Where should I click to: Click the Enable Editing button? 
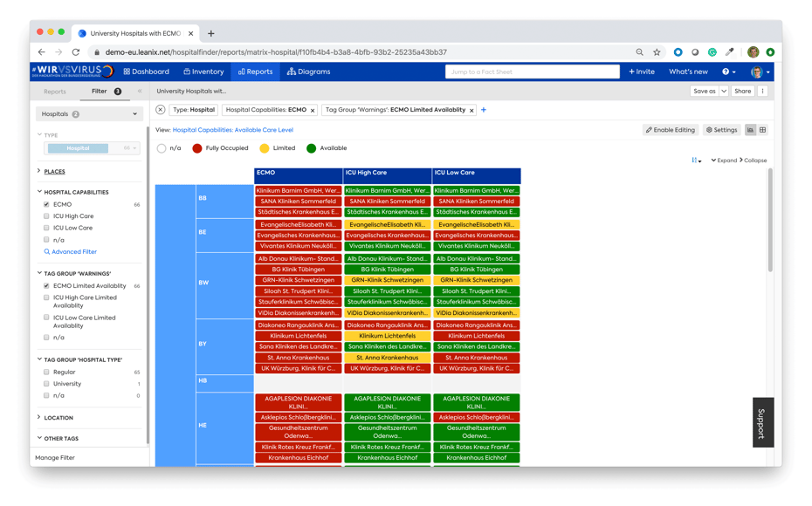coord(670,130)
